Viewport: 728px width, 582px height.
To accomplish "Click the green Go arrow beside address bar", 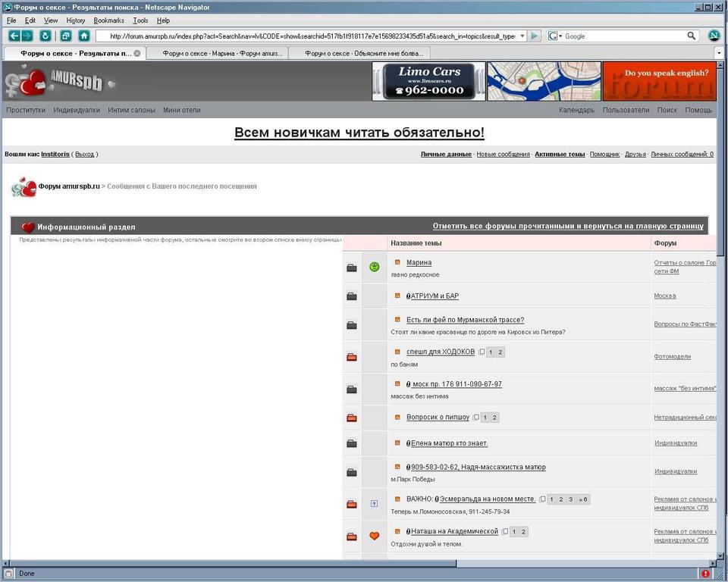I will (534, 36).
